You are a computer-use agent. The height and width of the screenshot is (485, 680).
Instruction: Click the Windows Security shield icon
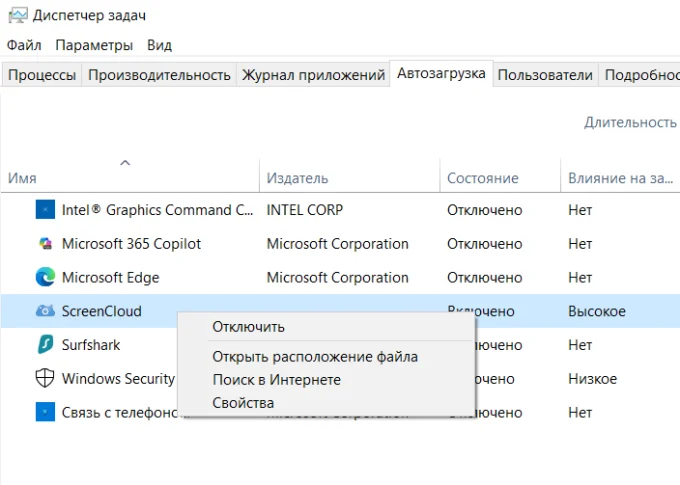coord(45,378)
